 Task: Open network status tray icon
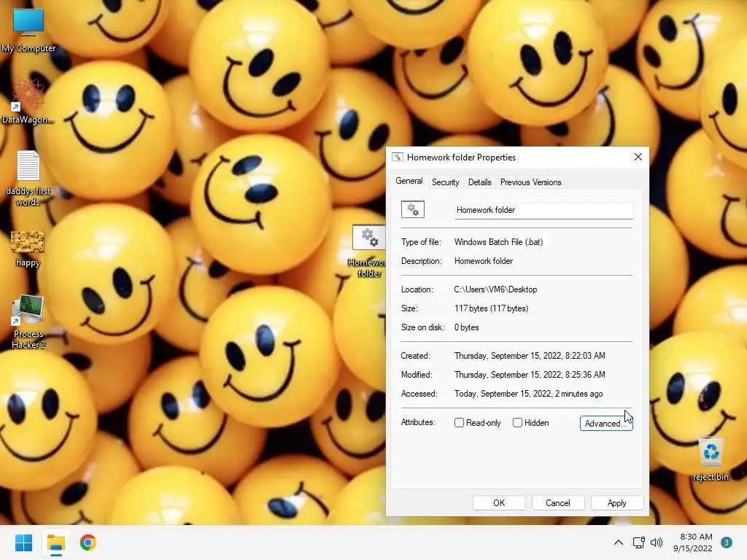coord(639,542)
